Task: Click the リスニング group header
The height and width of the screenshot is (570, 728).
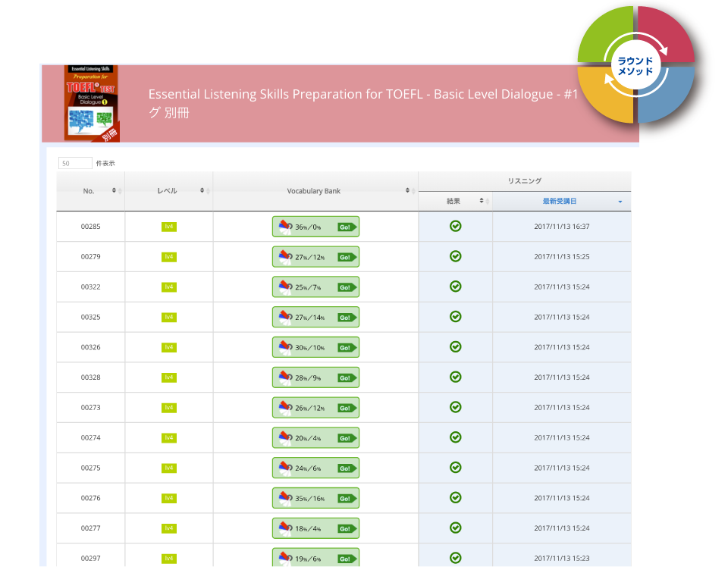Action: pyautogui.click(x=525, y=181)
